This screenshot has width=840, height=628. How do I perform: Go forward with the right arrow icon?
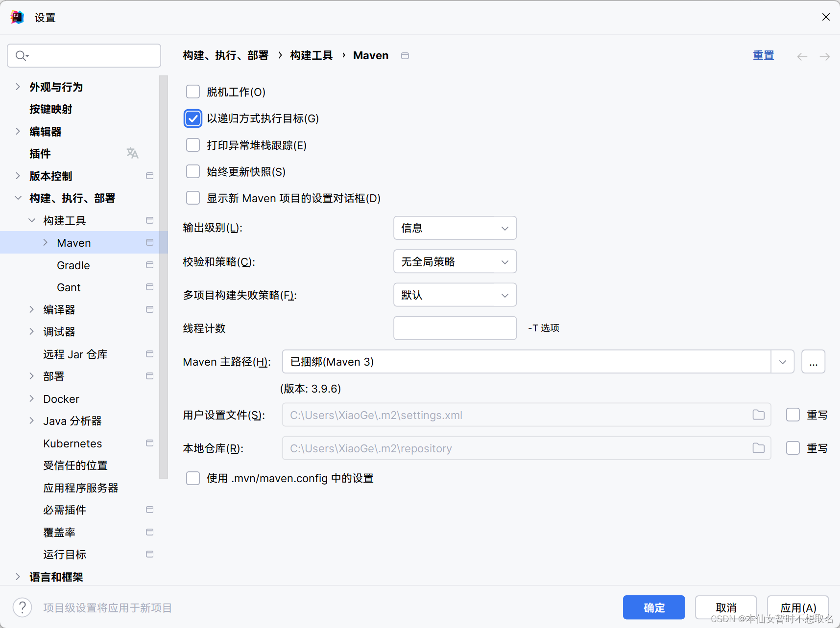[825, 57]
